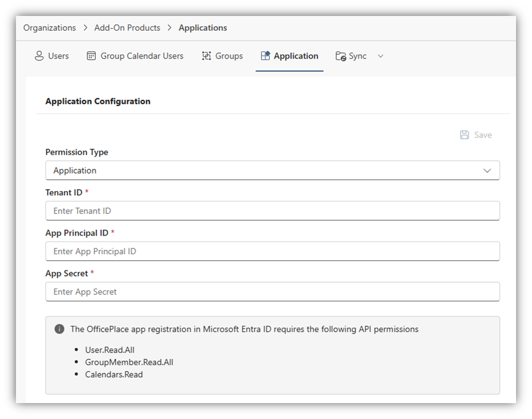The image size is (532, 419).
Task: Navigate to the Organizations breadcrumb link
Action: [50, 28]
